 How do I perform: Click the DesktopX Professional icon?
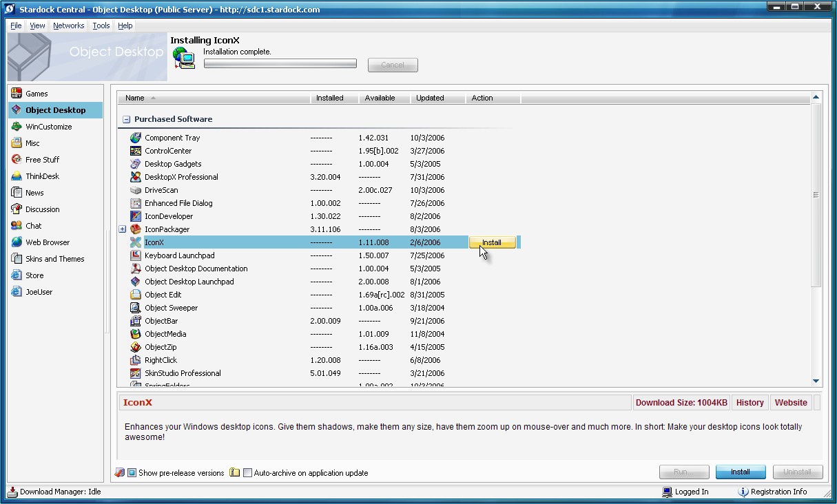(x=136, y=177)
